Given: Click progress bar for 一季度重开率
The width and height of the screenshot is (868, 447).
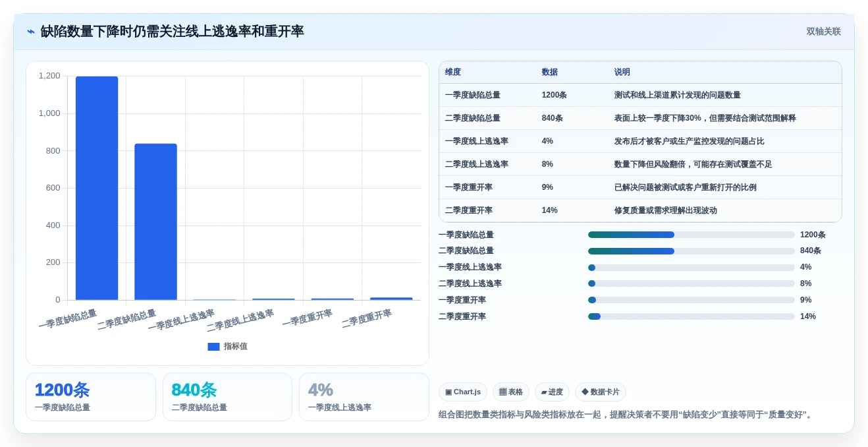Looking at the screenshot, I should point(692,300).
